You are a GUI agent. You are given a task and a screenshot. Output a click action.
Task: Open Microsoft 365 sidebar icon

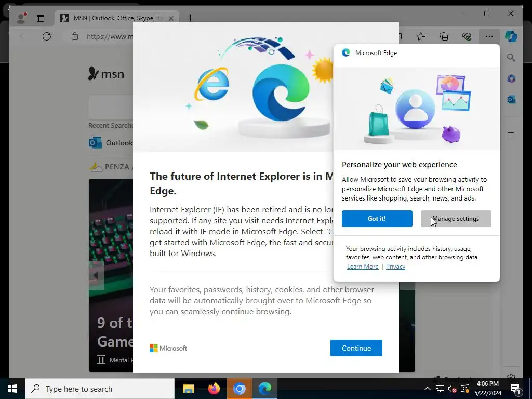511,79
